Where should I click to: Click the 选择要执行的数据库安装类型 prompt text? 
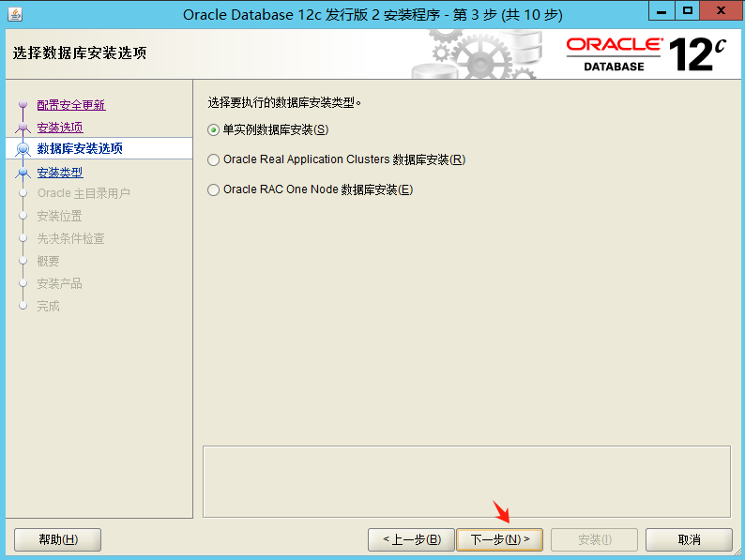[x=284, y=102]
